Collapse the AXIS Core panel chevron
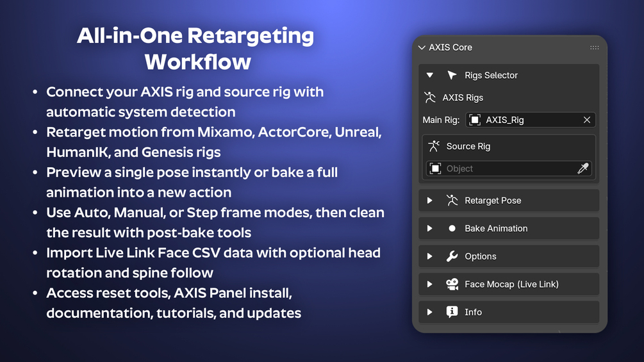 [422, 47]
